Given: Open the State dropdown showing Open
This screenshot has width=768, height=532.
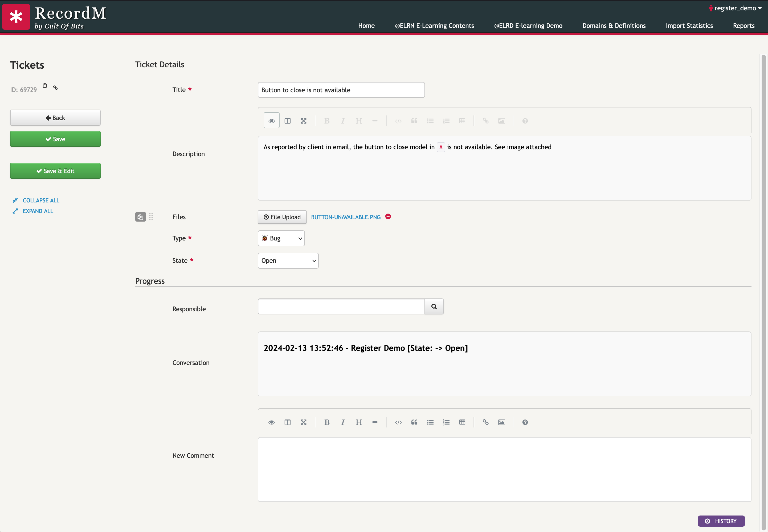Looking at the screenshot, I should (288, 261).
